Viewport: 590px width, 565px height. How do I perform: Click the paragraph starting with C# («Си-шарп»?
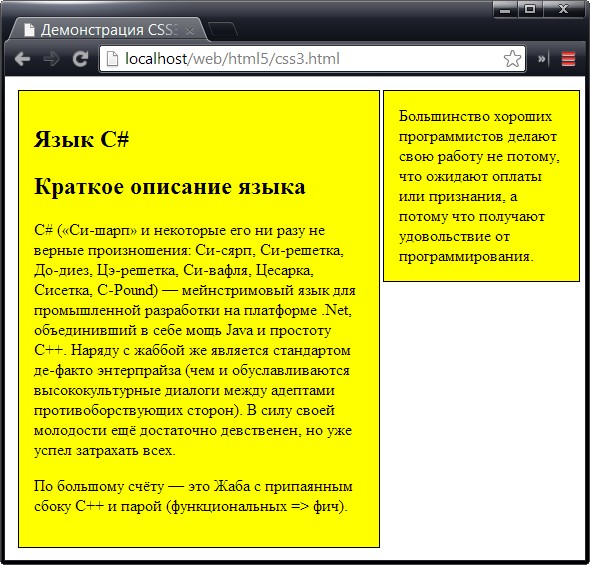[195, 340]
